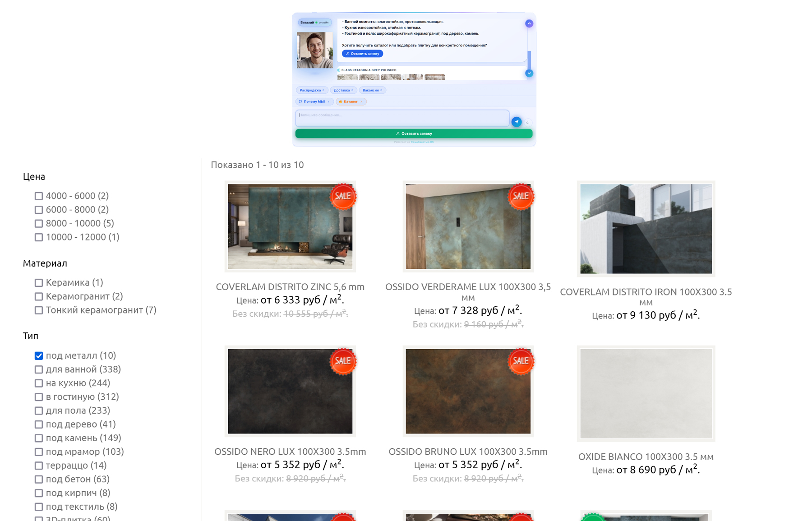The height and width of the screenshot is (521, 812).
Task: Click the scroll-up arrow in chat widget
Action: coord(529,23)
